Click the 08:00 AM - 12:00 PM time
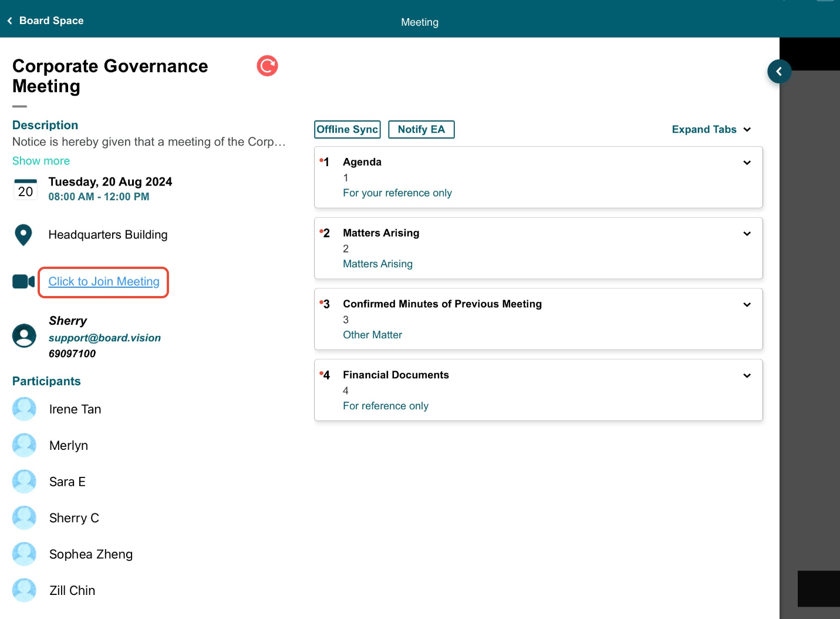Viewport: 840px width, 619px height. [x=99, y=197]
